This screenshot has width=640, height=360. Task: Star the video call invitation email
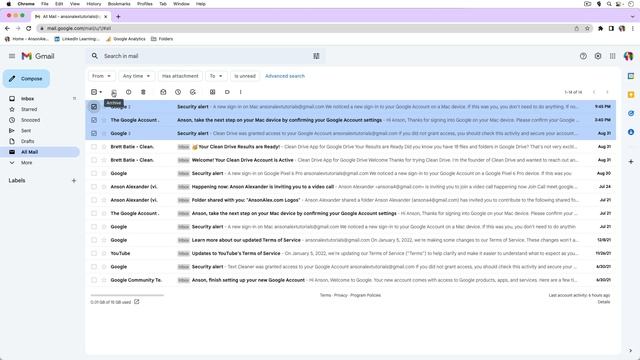click(x=104, y=187)
